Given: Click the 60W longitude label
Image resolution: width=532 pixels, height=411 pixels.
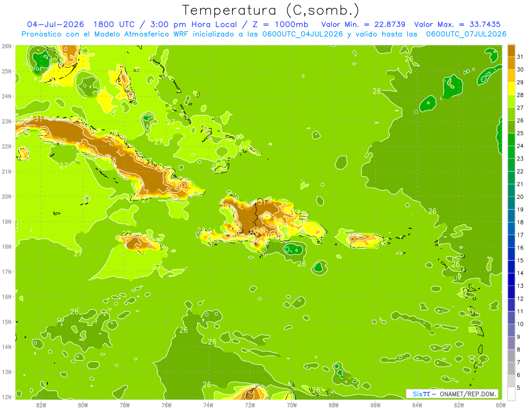Looking at the screenshot, I should coord(501,404).
